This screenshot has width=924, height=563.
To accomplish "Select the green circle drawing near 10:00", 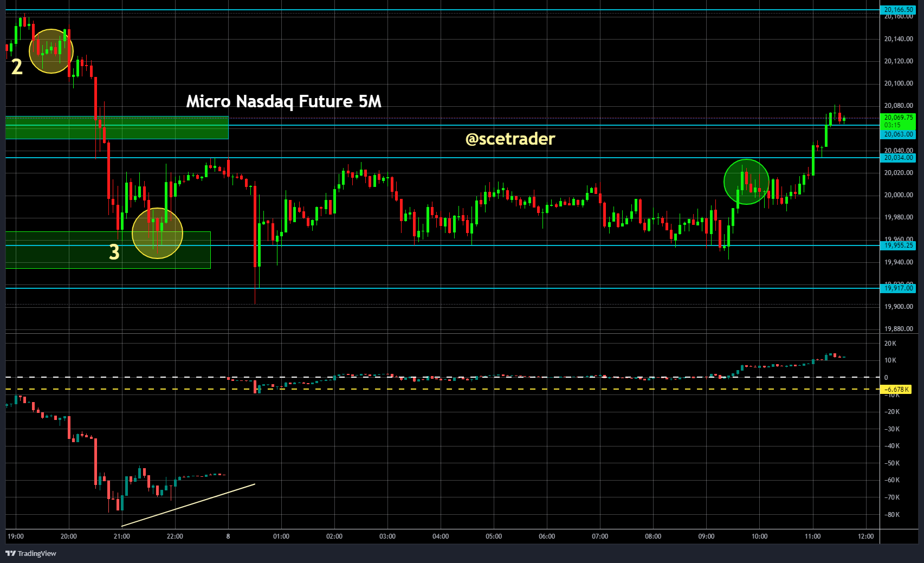I will (x=746, y=182).
